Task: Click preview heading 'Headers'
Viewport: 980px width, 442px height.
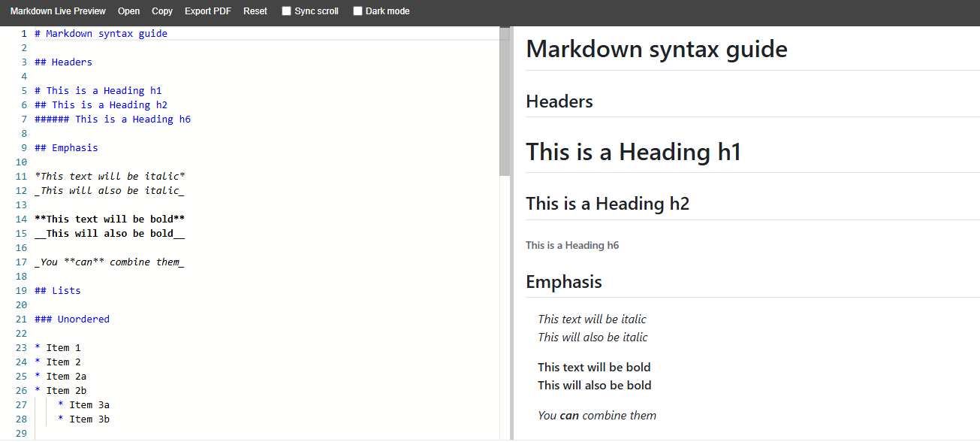Action: coord(559,101)
